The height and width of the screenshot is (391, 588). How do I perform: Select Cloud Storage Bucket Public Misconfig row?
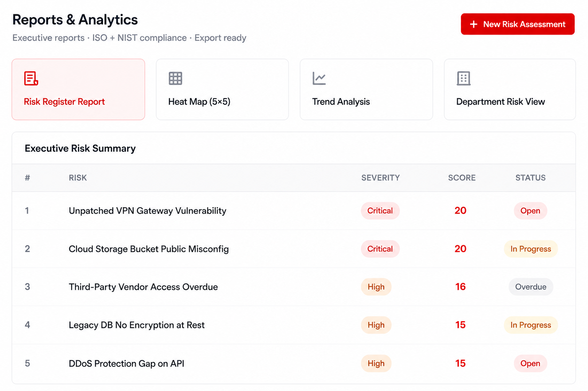(x=294, y=249)
